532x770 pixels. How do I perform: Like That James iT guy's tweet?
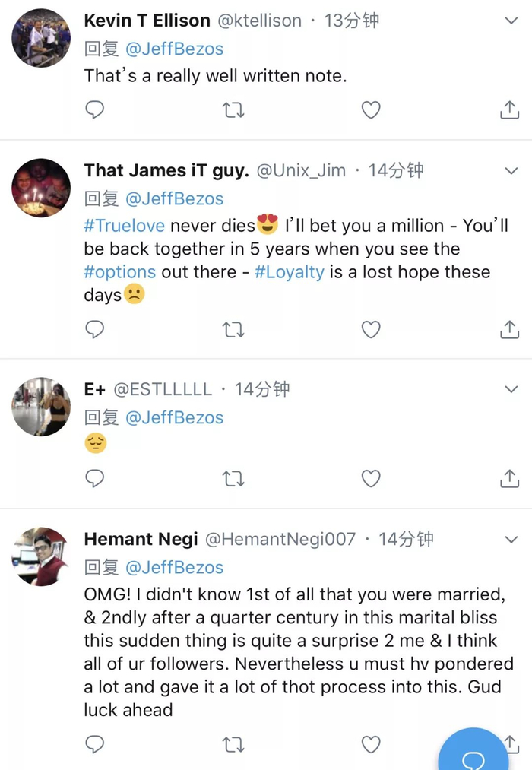point(370,329)
